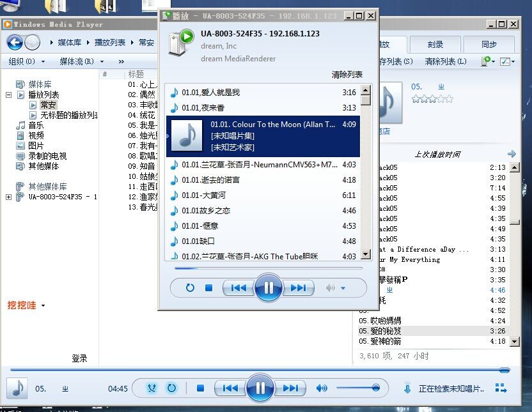Screen dimensions: 532x412
Task: Click the arrow next to 上次播放时间
Action: tap(512, 154)
